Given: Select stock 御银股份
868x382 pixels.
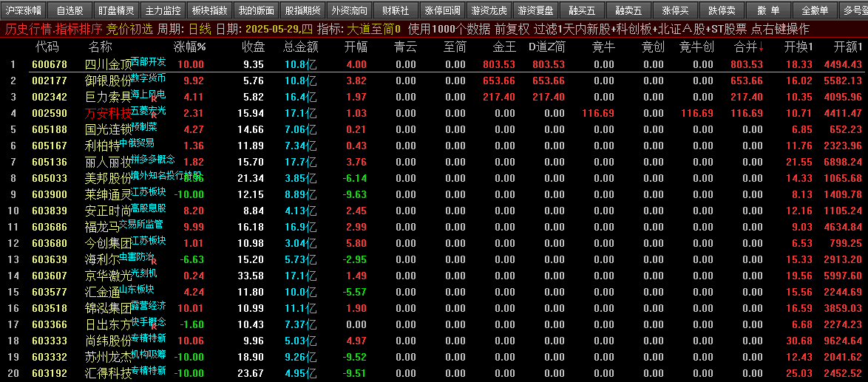Looking at the screenshot, I should point(109,81).
